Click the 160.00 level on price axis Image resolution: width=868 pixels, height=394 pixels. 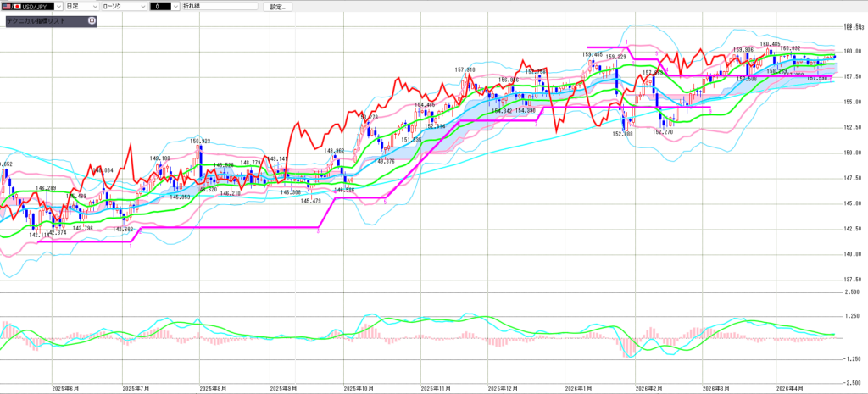tap(852, 51)
